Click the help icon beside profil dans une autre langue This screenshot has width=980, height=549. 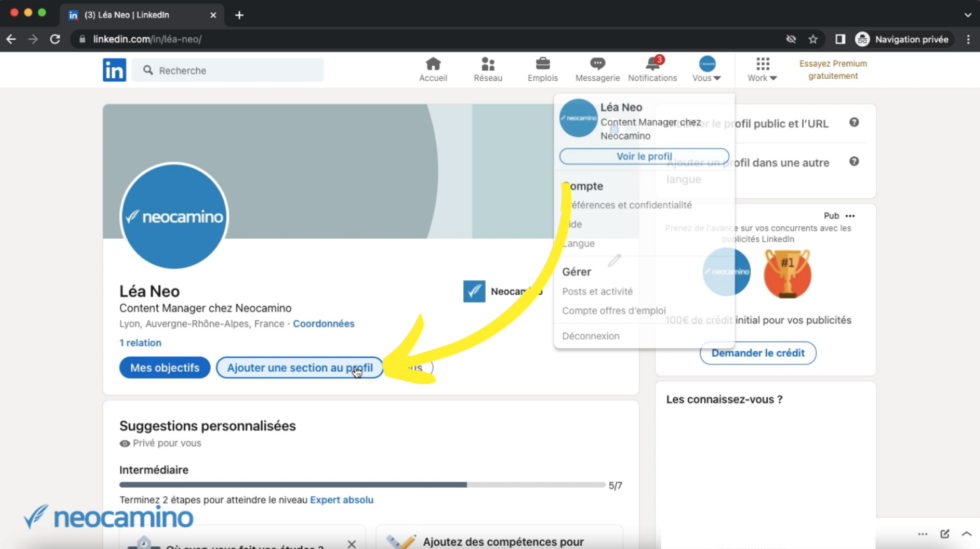[x=854, y=161]
